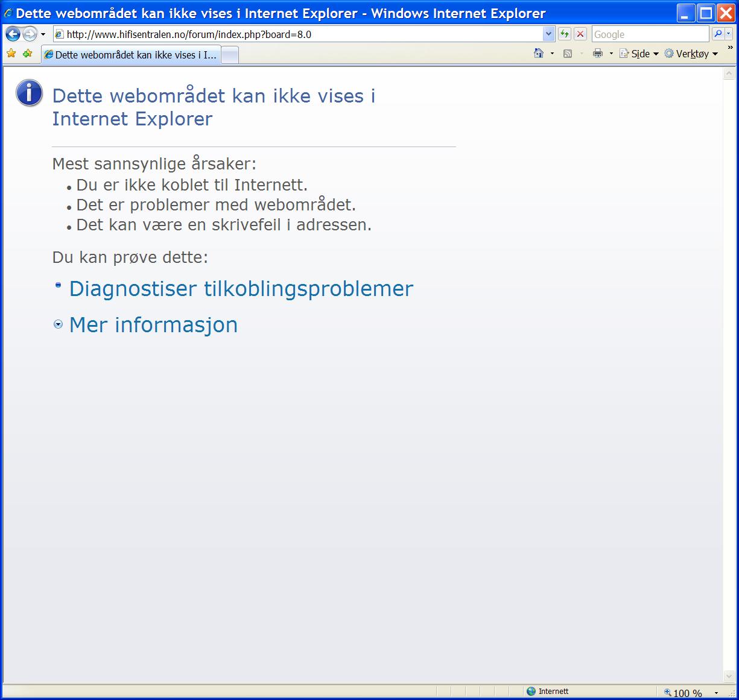Minimize the Internet Explorer window

pos(686,13)
